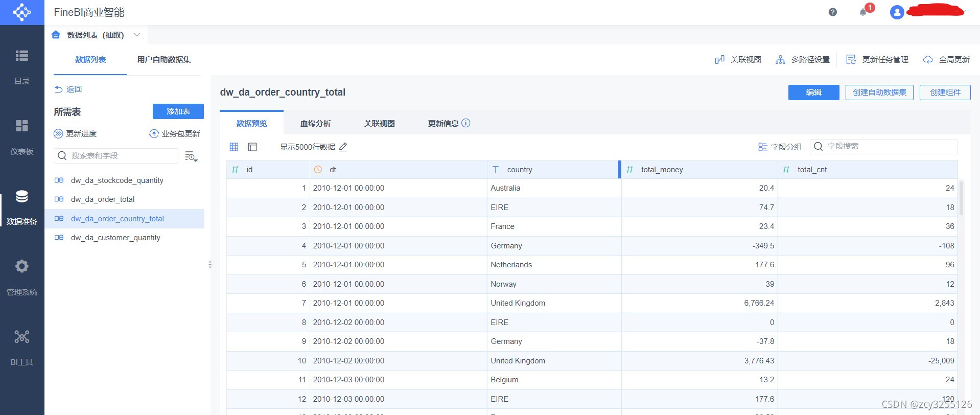Select table dw_da_stockcode_quantity
This screenshot has height=415, width=980.
click(117, 180)
